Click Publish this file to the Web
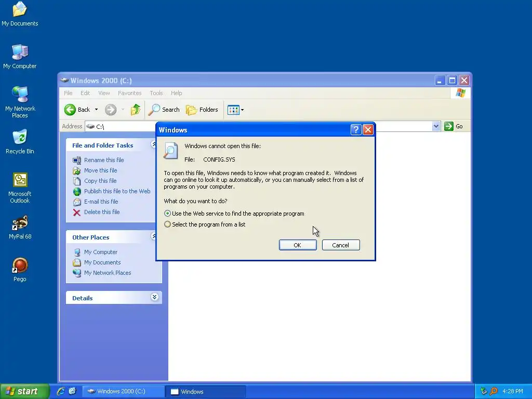 (117, 191)
